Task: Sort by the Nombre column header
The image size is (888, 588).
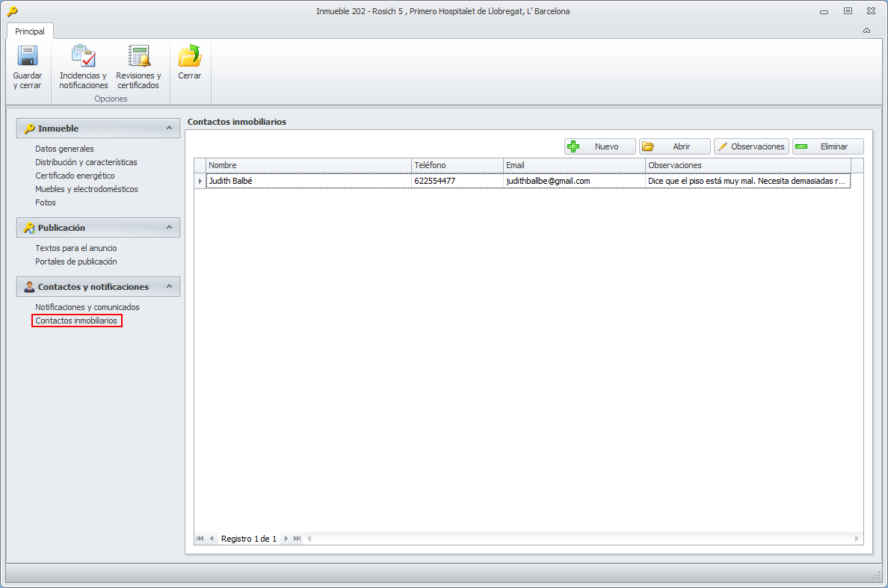Action: [309, 165]
